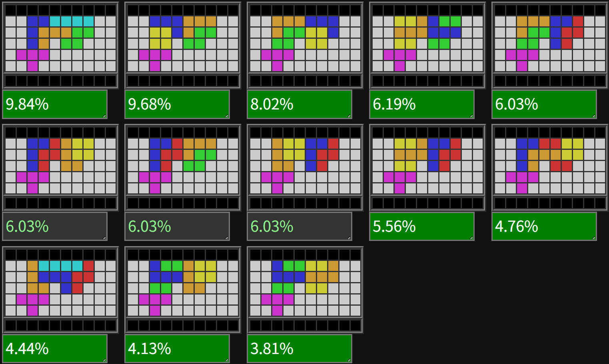Open the board above the 6.19% label
The image size is (609, 364).
[427, 45]
